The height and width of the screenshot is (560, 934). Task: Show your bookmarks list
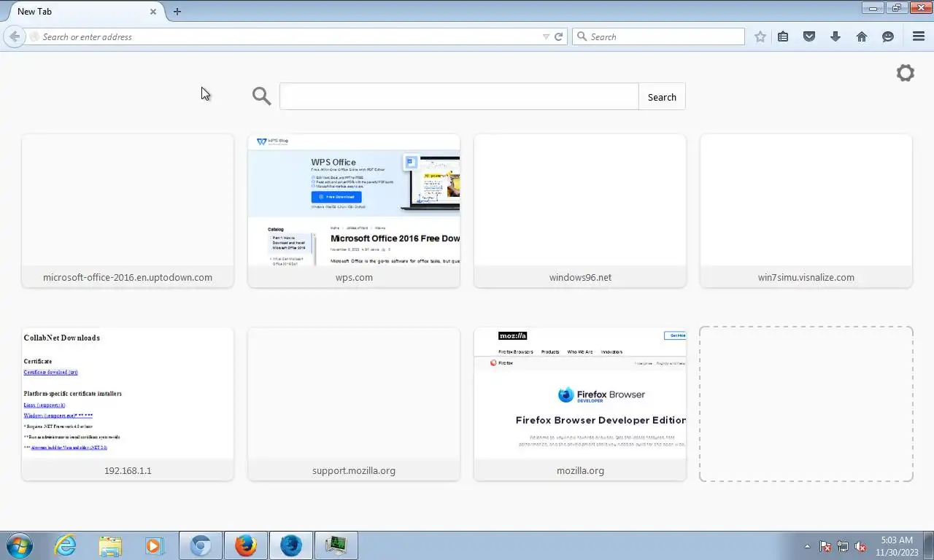(783, 36)
